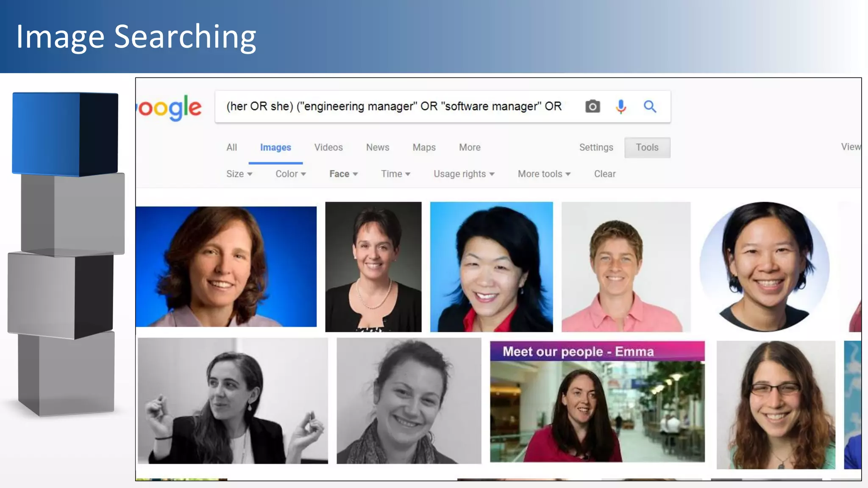
Task: Switch to the All results tab
Action: [x=231, y=147]
